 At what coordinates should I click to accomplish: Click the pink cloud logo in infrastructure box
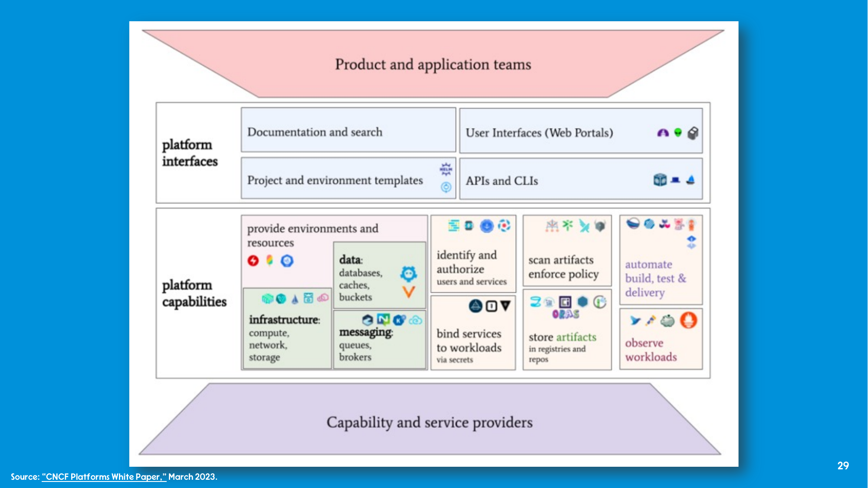point(323,298)
